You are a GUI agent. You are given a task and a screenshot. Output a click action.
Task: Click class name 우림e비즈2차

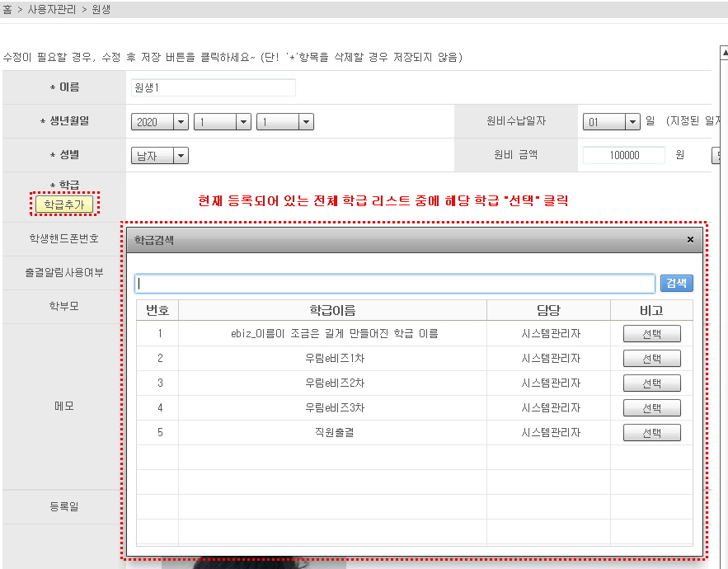334,383
